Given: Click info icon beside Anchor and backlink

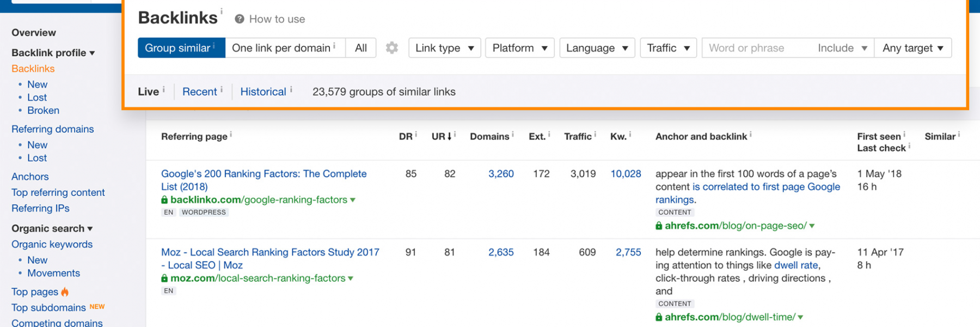Looking at the screenshot, I should [751, 134].
